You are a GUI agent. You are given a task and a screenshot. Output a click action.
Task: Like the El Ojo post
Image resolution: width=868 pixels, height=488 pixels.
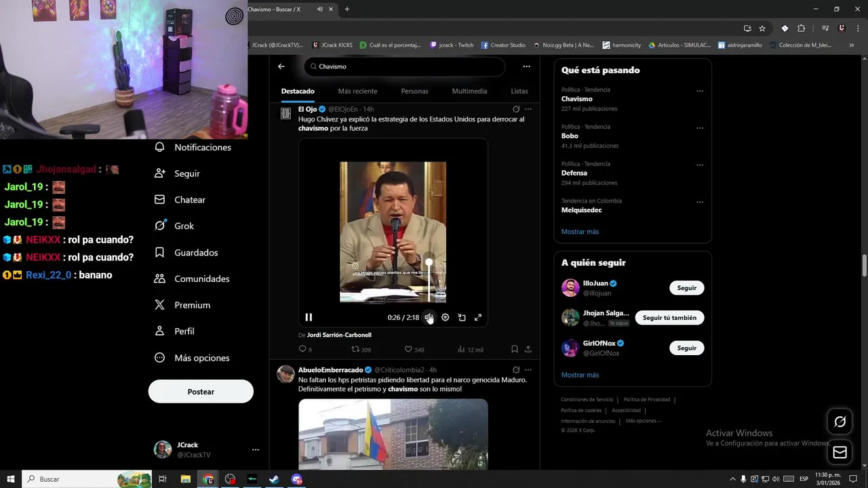[414, 350]
